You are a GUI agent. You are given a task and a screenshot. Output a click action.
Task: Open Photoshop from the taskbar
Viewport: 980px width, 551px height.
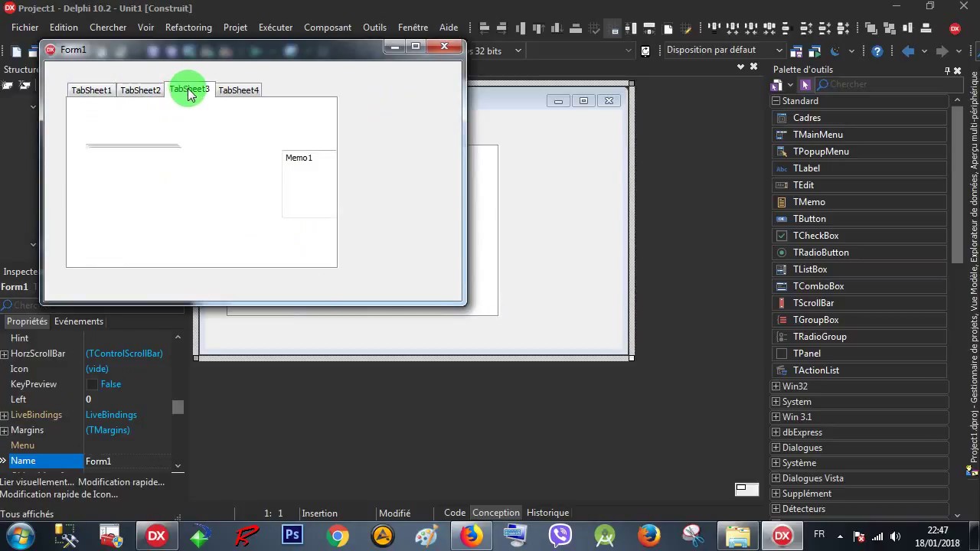[x=292, y=535]
